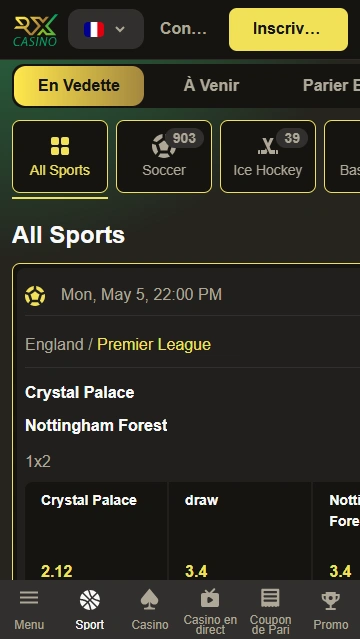
Task: Click the language selector chevron arrow
Action: click(x=120, y=29)
